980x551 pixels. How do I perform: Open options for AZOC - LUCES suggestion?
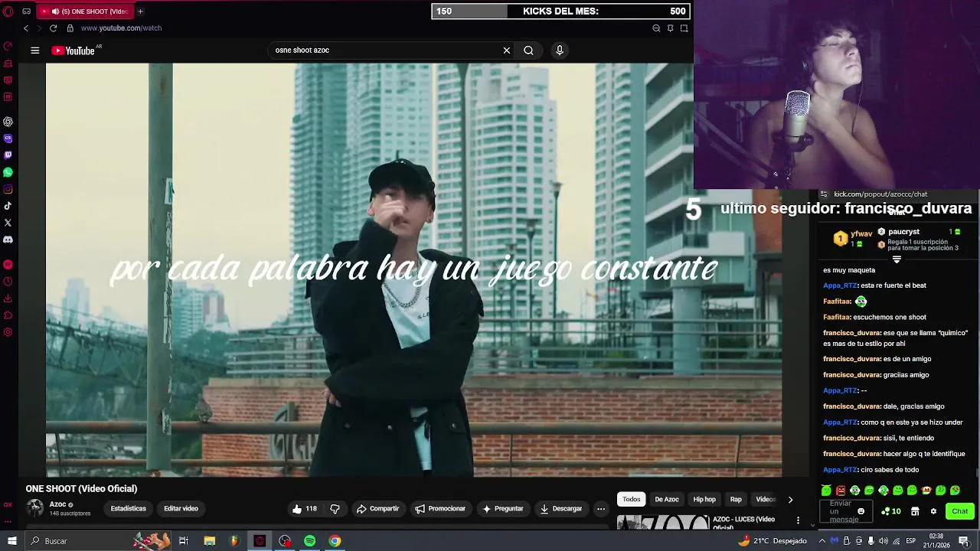pos(798,521)
